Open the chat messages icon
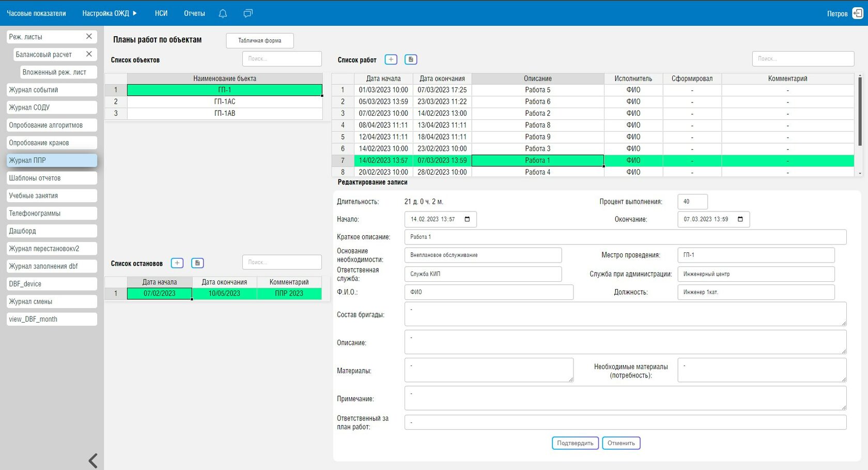Image resolution: width=868 pixels, height=470 pixels. click(248, 13)
